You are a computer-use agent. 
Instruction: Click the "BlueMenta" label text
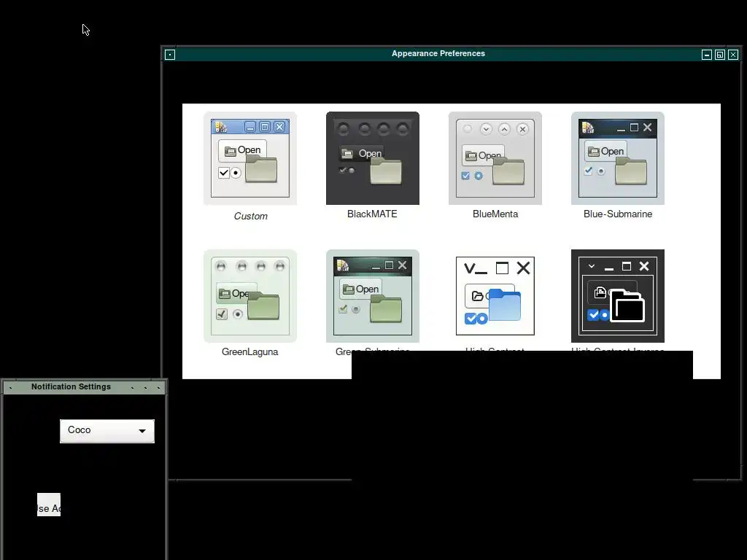[495, 214]
